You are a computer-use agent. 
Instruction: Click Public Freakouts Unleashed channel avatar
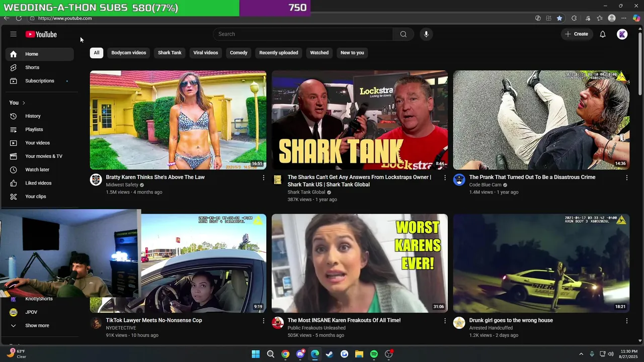(x=278, y=323)
